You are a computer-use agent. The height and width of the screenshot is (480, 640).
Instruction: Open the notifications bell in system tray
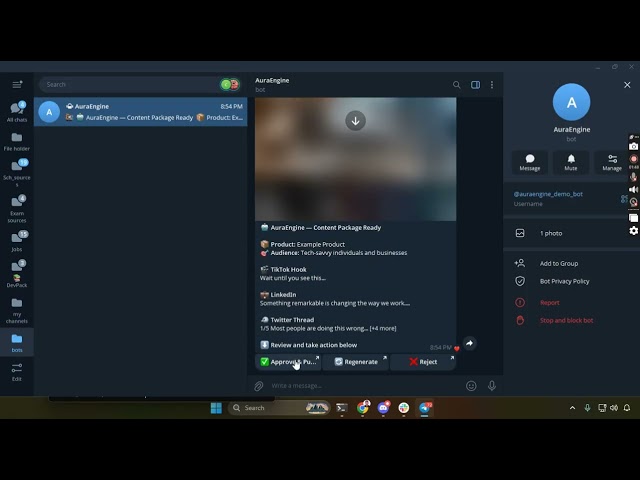(x=627, y=408)
